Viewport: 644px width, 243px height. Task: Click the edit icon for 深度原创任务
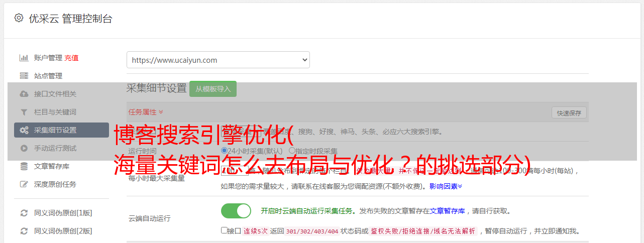click(x=24, y=184)
